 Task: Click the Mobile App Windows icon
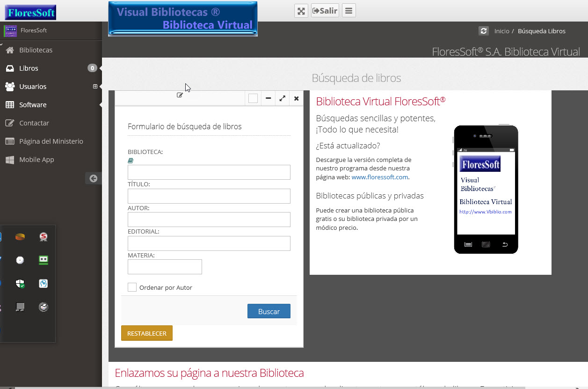pos(10,160)
